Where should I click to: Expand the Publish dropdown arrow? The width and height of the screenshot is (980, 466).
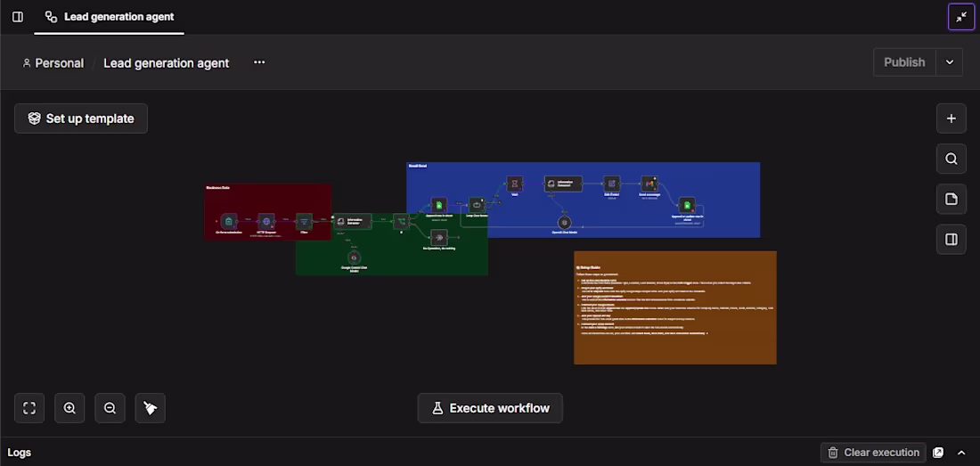[x=950, y=62]
